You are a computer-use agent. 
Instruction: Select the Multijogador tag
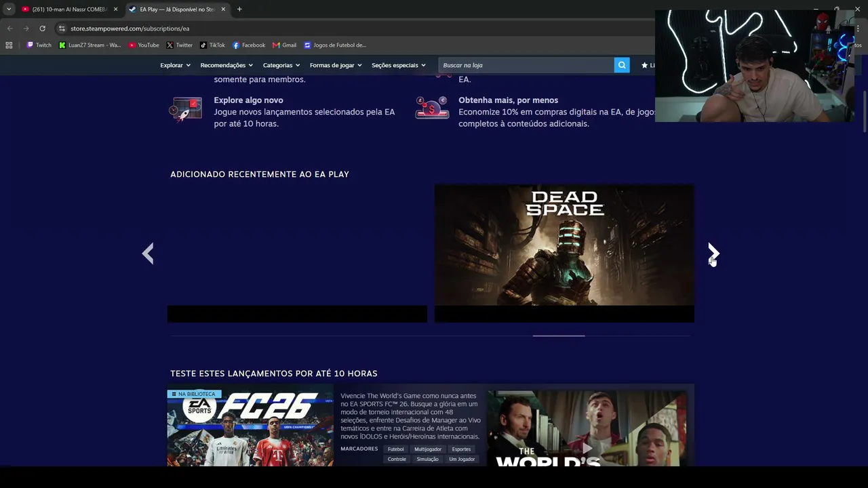click(428, 449)
